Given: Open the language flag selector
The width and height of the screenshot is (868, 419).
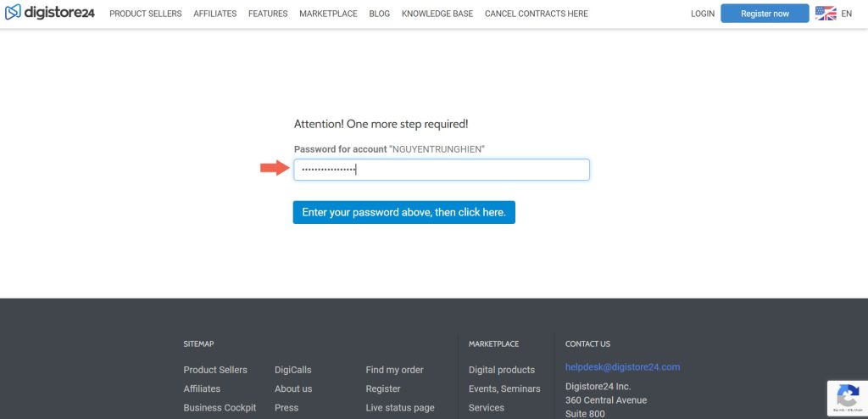Looking at the screenshot, I should pyautogui.click(x=825, y=14).
